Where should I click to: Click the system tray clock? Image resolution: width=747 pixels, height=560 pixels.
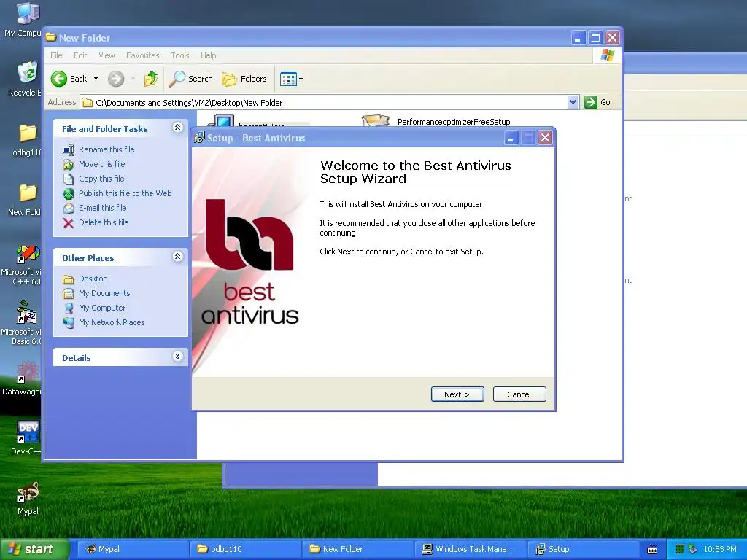[720, 549]
